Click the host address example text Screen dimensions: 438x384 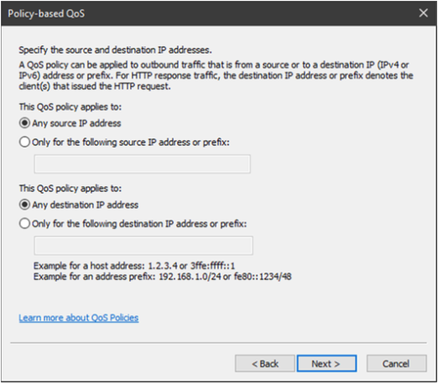[134, 266]
